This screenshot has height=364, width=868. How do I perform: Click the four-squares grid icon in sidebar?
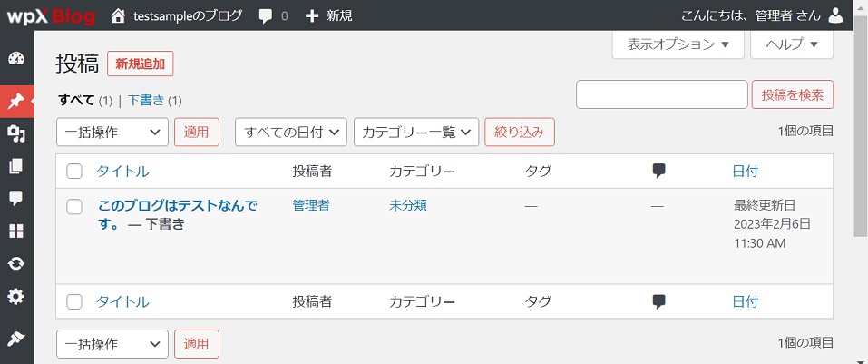click(16, 231)
